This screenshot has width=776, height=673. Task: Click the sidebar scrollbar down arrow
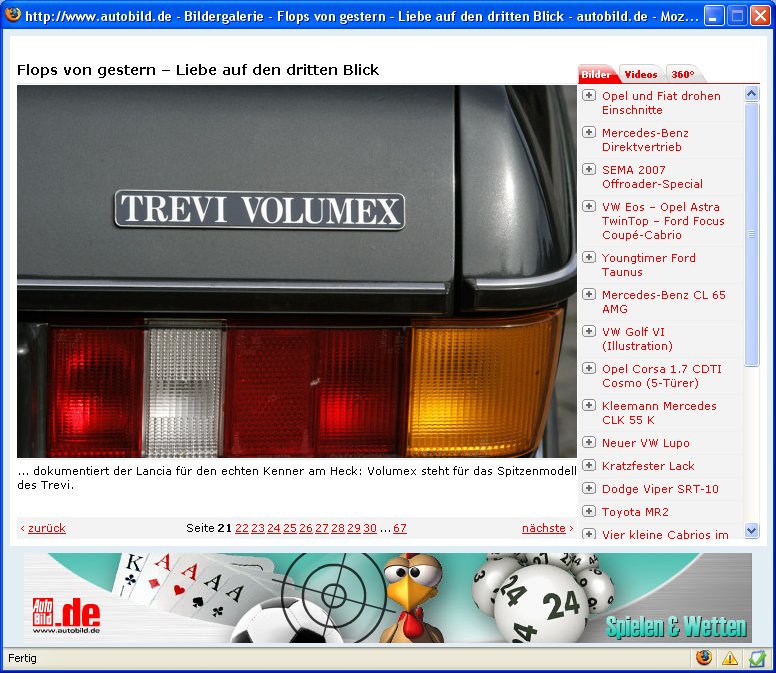[x=752, y=530]
